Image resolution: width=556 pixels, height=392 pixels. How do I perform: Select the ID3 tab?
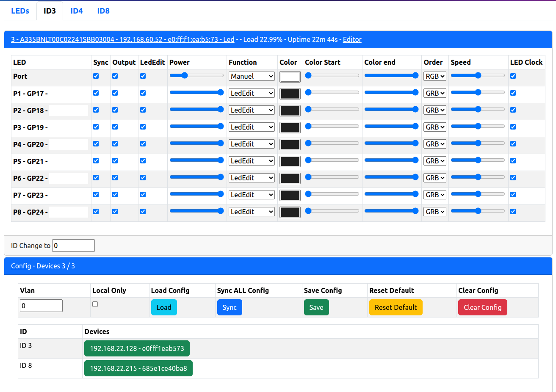pos(50,11)
